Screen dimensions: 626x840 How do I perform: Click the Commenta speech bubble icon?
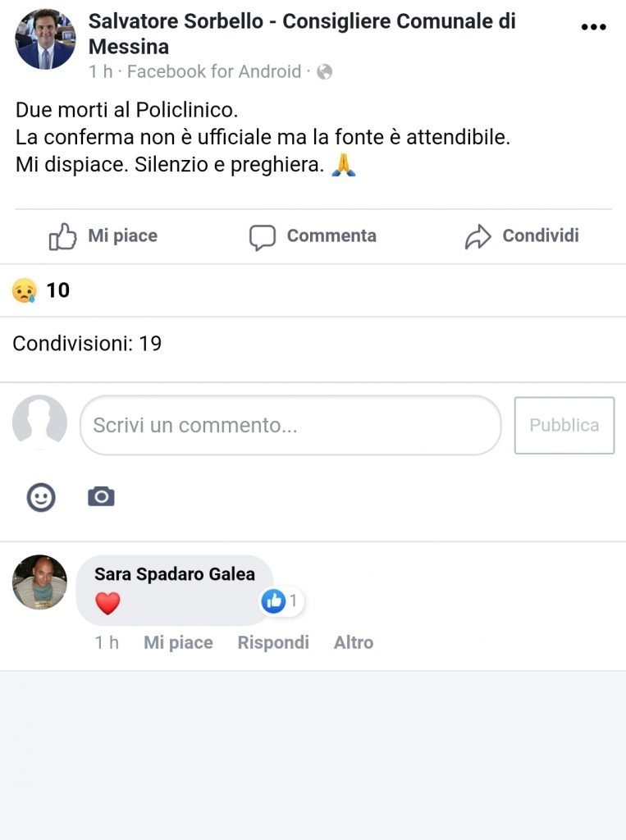pyautogui.click(x=262, y=237)
